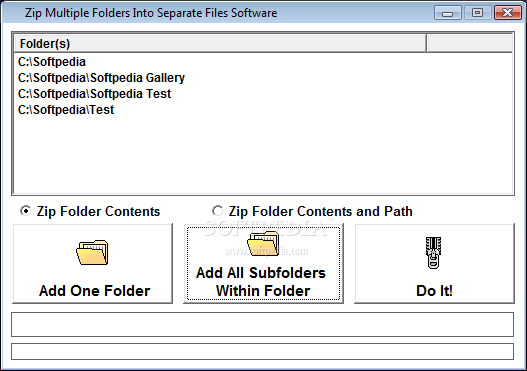527x371 pixels.
Task: Click the lower progress bar
Action: (262, 352)
